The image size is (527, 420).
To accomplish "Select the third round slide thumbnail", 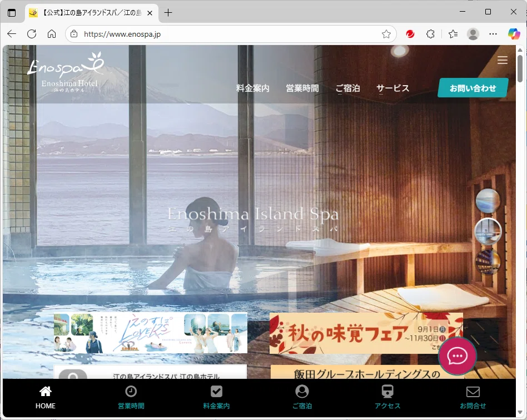I will [488, 261].
